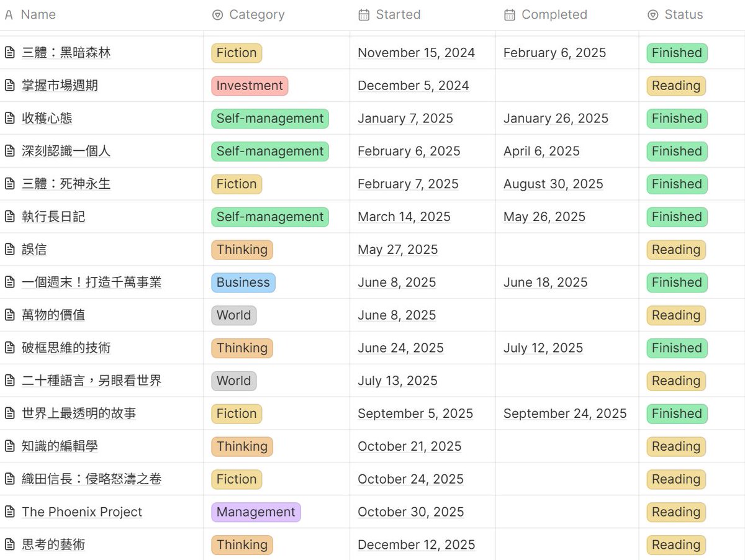Click the calendar icon in Started header
Image resolution: width=745 pixels, height=560 pixels.
364,15
